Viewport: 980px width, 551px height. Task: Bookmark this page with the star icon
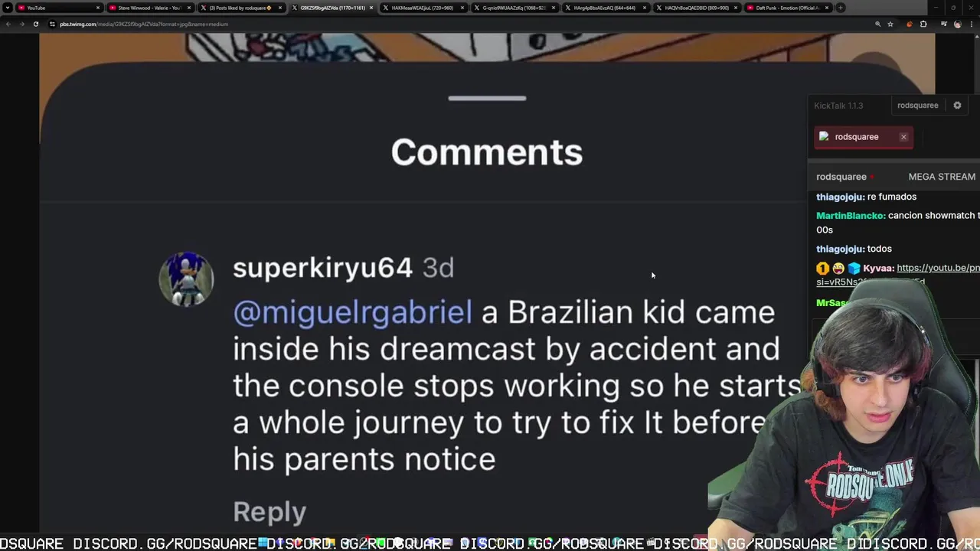point(890,24)
